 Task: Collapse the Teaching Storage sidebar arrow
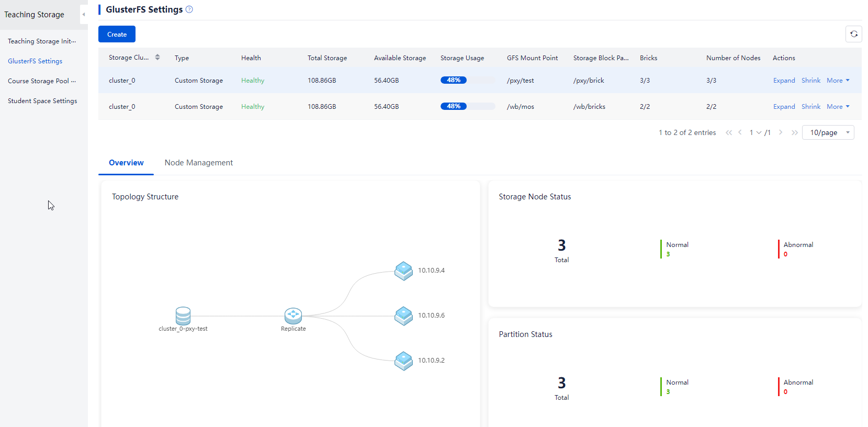[x=84, y=15]
